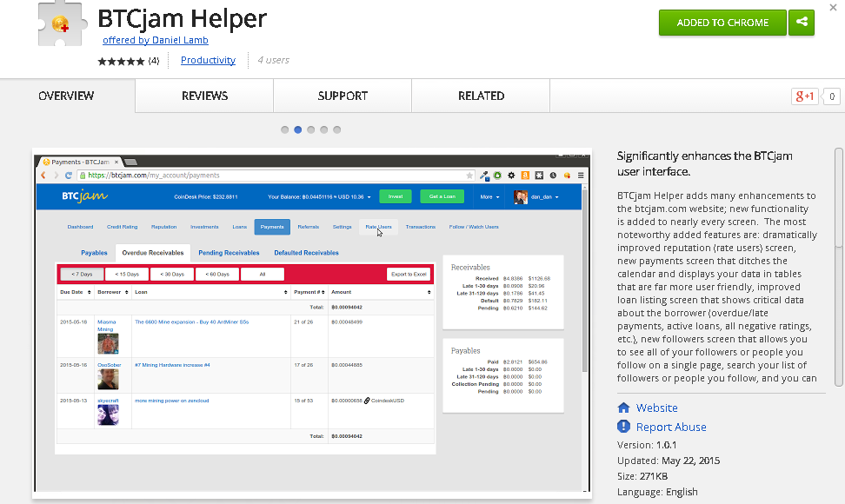Screen dimensions: 845x504
Task: Click the BTCjam logo in the blue header
Action: (84, 196)
